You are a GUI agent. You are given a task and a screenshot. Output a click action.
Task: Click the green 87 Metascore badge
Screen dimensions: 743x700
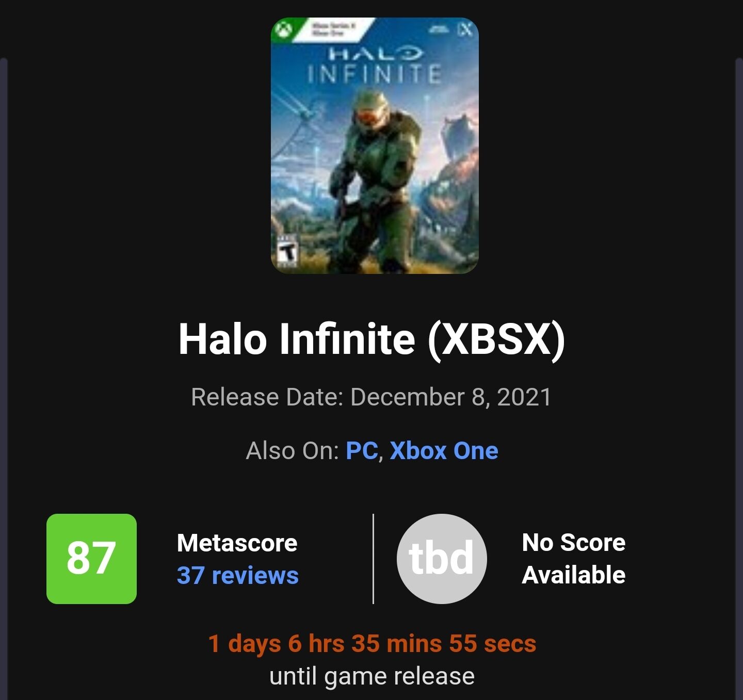tap(91, 559)
